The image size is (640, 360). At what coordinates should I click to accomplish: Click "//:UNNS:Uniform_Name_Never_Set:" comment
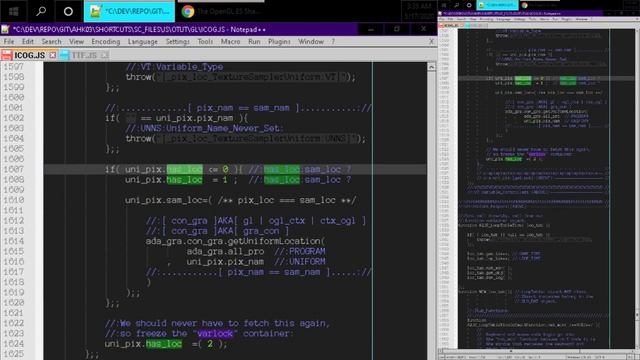coord(204,128)
